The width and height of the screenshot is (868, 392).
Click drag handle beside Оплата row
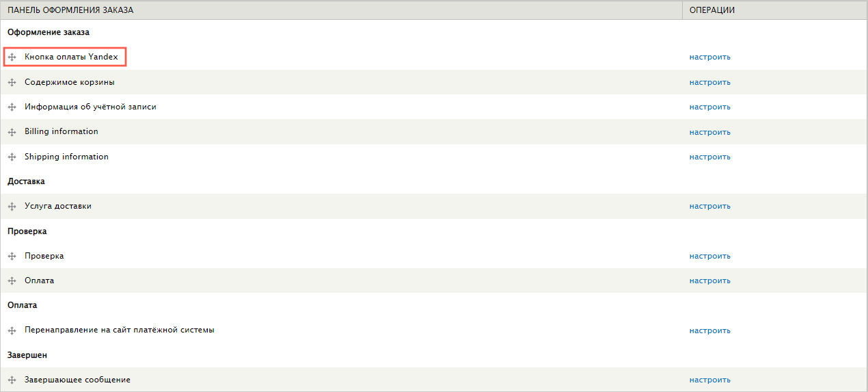coord(12,281)
